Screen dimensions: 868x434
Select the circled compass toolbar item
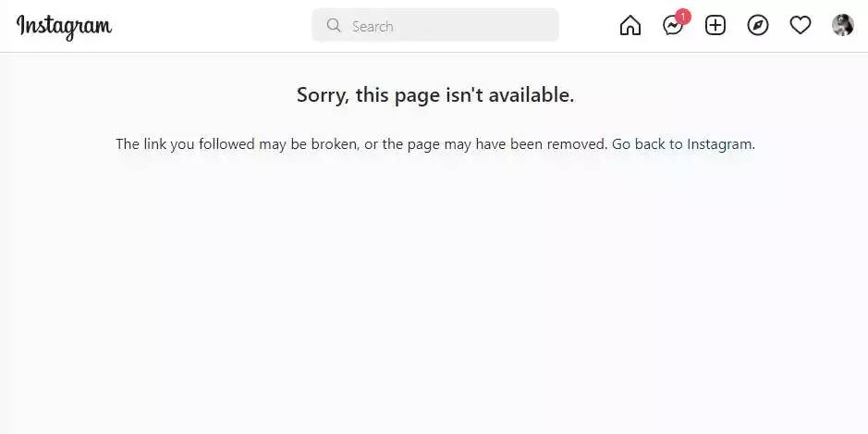coord(758,26)
